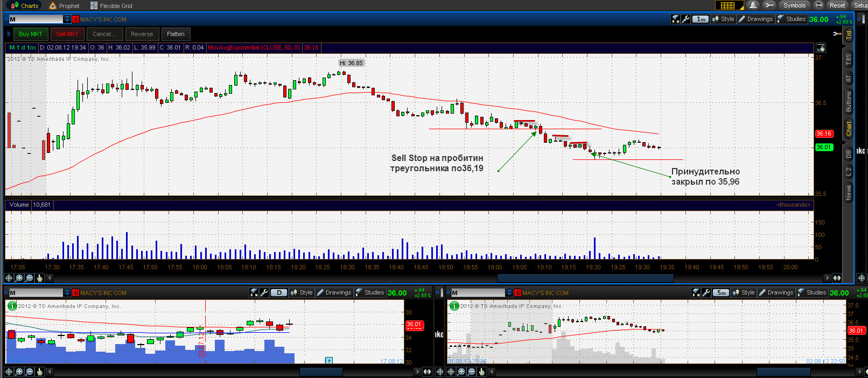Click the M symbol input field
This screenshot has height=378, width=868.
36,19
